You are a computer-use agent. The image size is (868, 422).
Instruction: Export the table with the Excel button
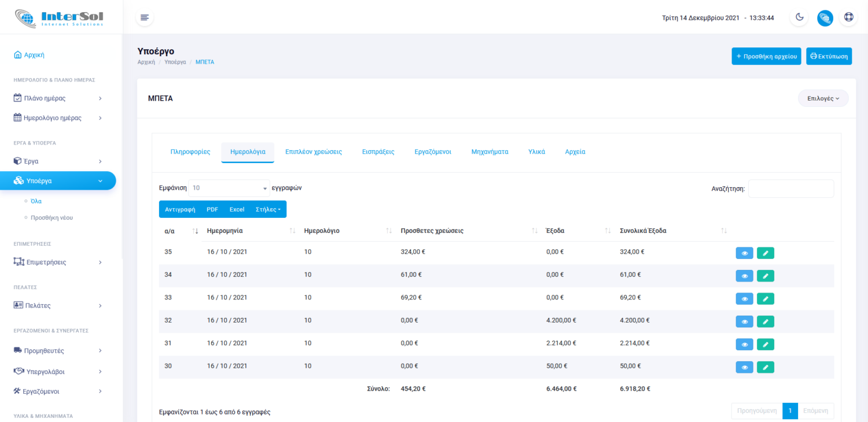[237, 209]
